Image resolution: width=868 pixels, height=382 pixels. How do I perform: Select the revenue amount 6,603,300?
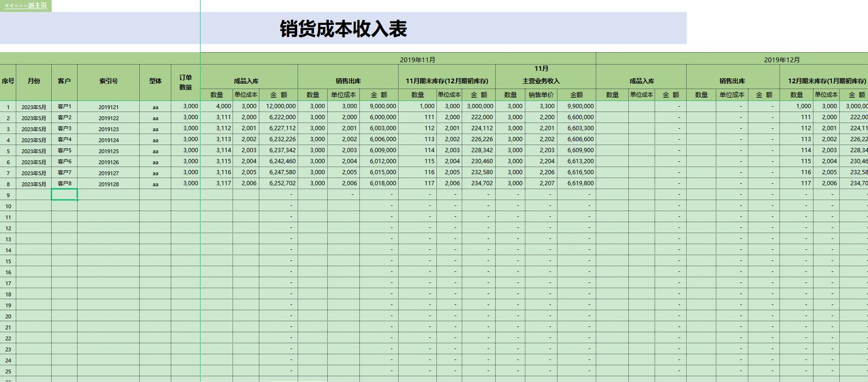pyautogui.click(x=577, y=128)
